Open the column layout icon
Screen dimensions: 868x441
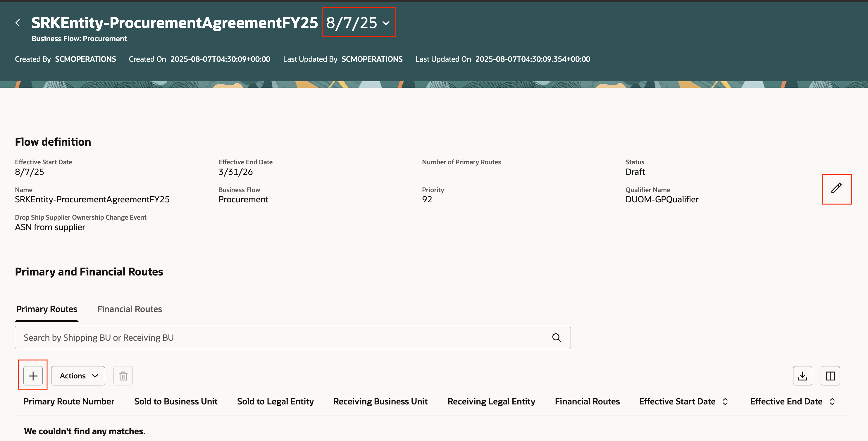[830, 375]
